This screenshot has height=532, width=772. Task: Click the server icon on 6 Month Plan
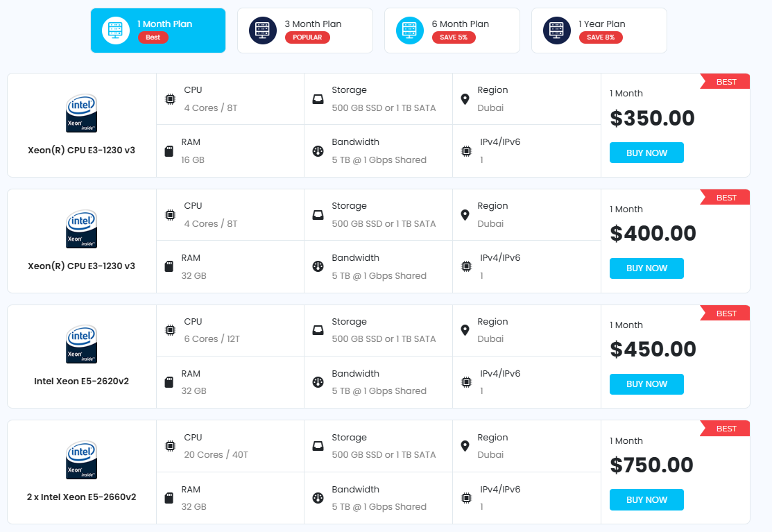(x=410, y=31)
